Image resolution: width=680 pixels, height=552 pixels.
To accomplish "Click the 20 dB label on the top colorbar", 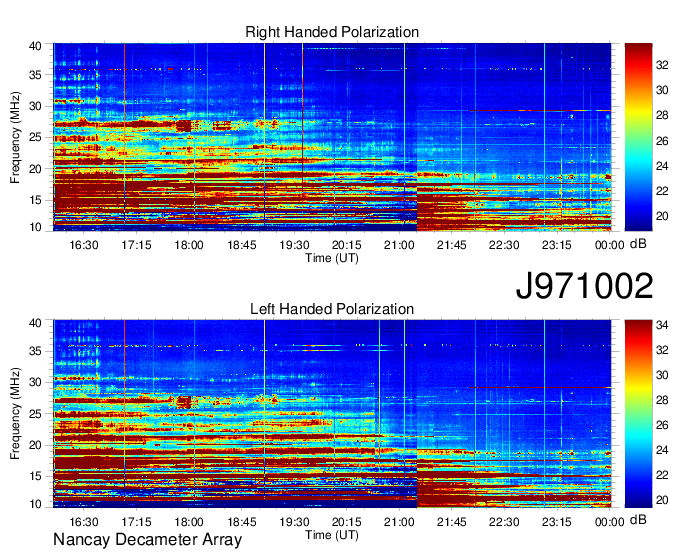I will (x=662, y=216).
